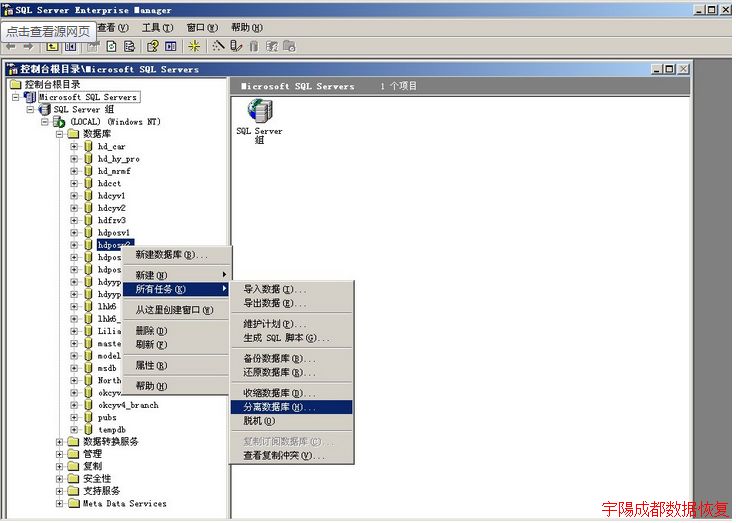Click the Export list toolbar icon
Screen dimensions: 736x523
129,46
